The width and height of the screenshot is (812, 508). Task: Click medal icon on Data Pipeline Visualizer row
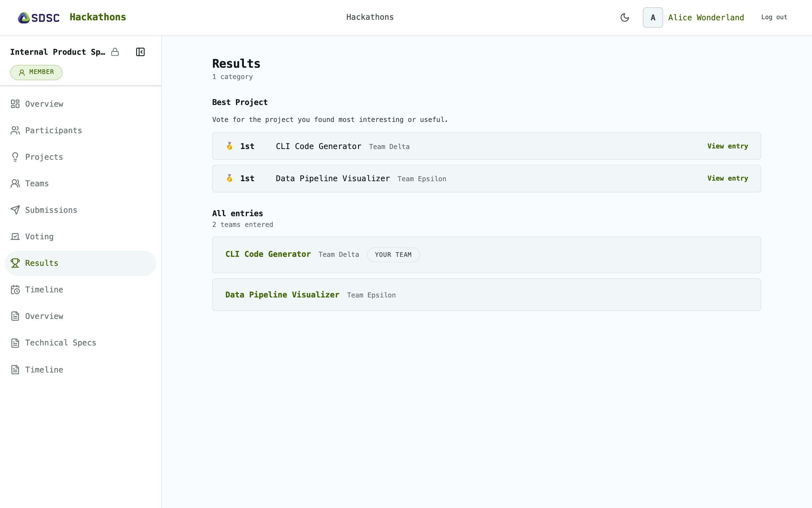(x=230, y=178)
